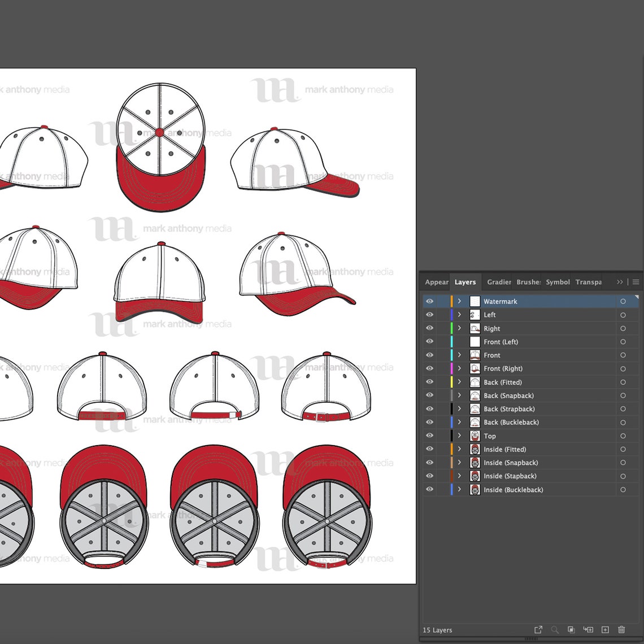Hide the Watermark layer
644x644 pixels.
tap(429, 301)
